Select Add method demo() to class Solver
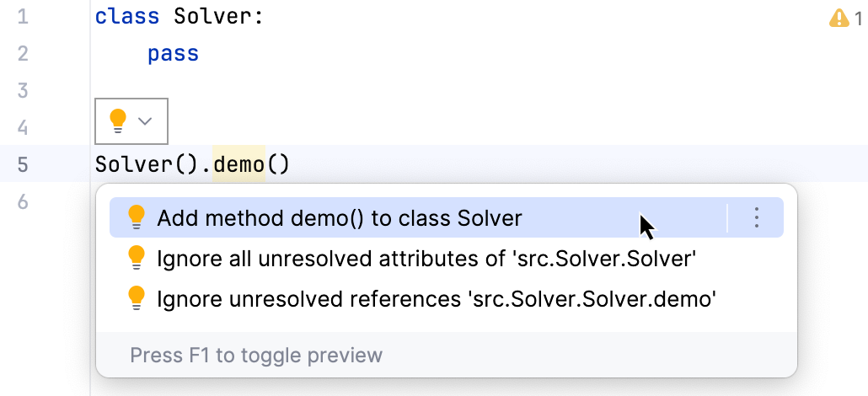 tap(340, 218)
